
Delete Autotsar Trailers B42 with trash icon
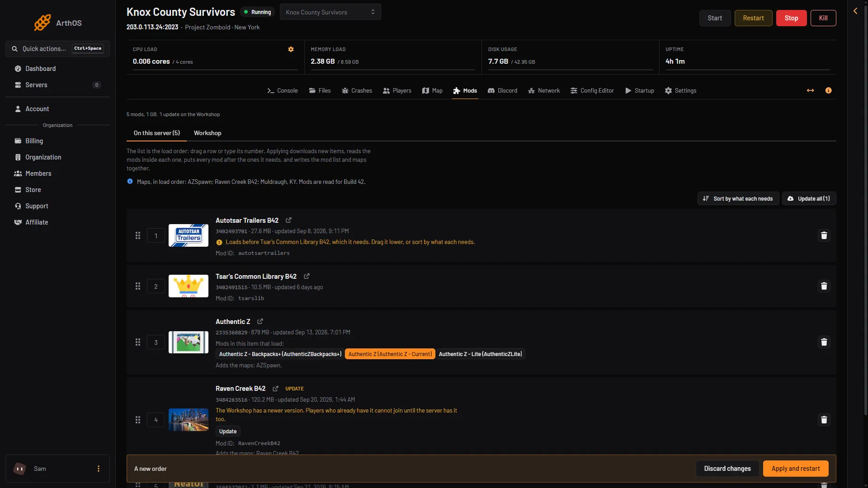(824, 235)
